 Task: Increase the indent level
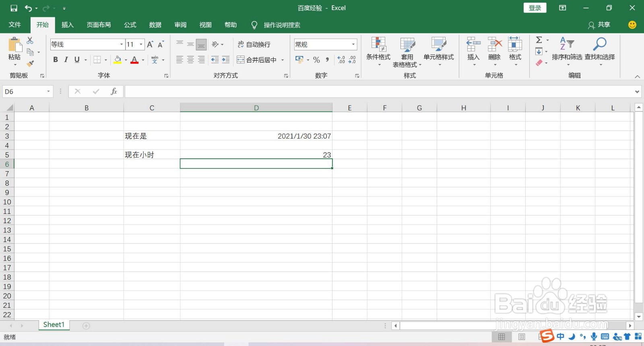click(x=226, y=60)
